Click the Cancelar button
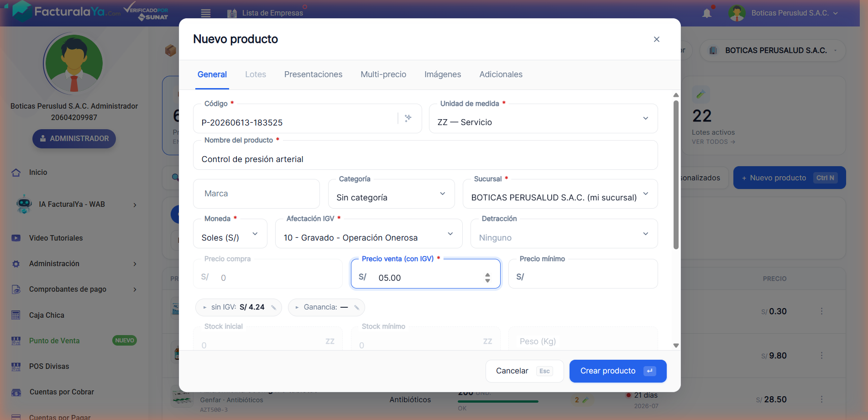Screen dimensions: 868x420 pos(524,371)
